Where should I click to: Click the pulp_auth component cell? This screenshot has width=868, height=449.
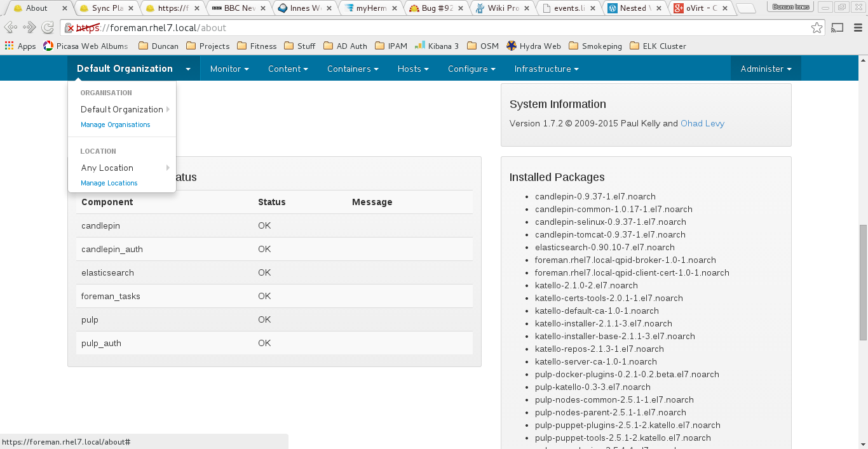101,343
